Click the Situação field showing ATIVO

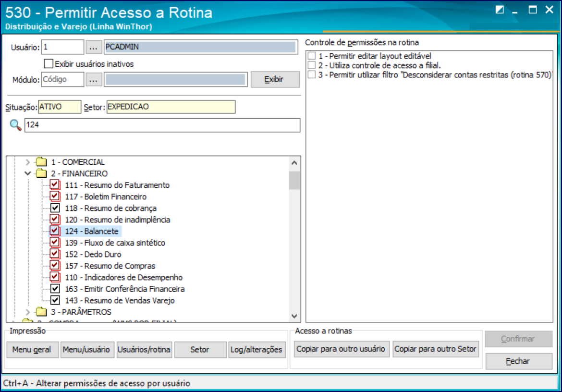60,107
